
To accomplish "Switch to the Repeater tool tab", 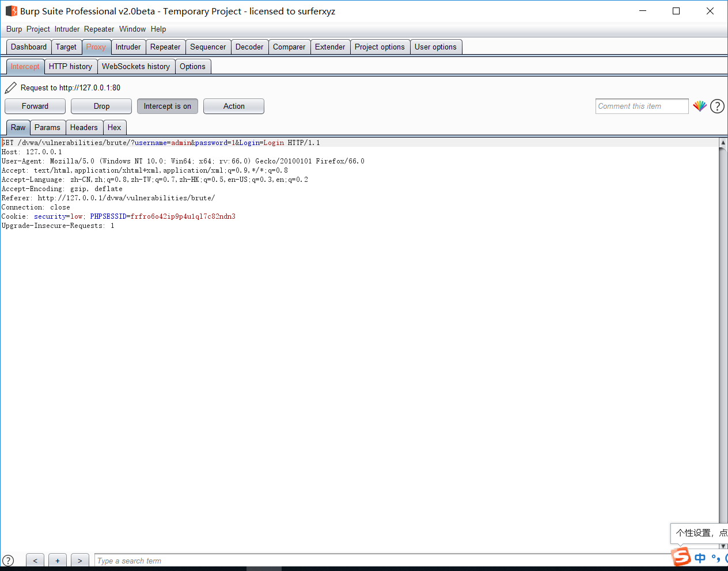I will click(165, 47).
